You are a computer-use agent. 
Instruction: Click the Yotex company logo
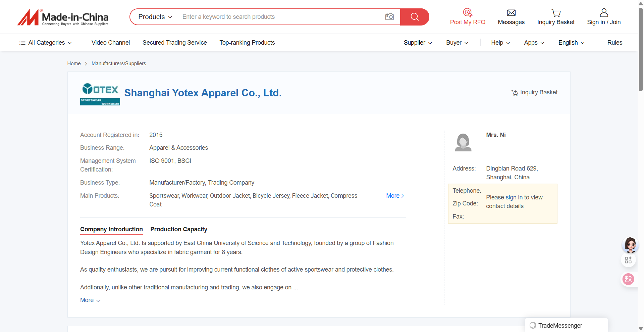[100, 93]
